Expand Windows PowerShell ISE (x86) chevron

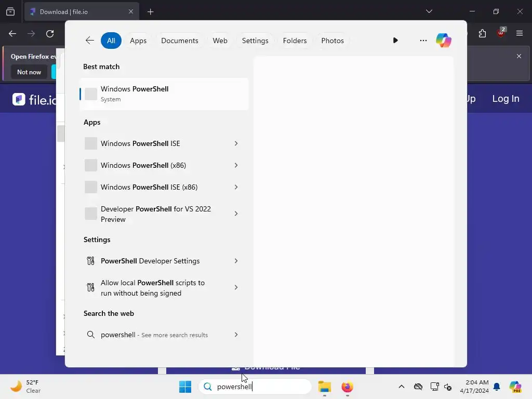[236, 187]
